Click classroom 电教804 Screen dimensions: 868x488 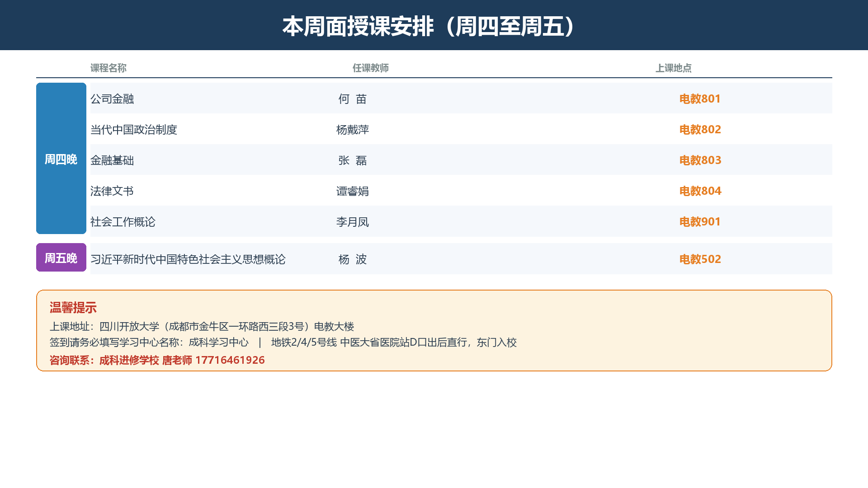click(700, 191)
